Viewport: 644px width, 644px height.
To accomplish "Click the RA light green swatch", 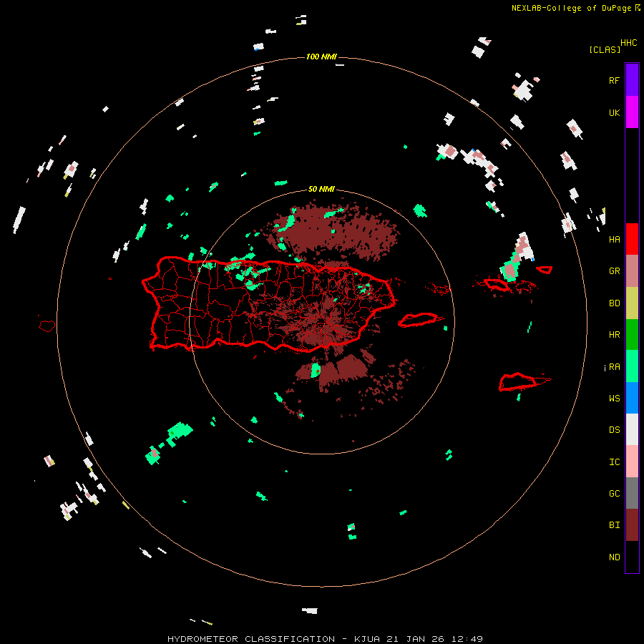I will click(632, 366).
